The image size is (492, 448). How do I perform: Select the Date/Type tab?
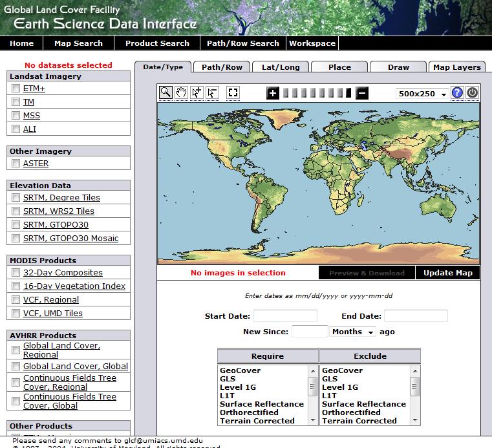[163, 67]
